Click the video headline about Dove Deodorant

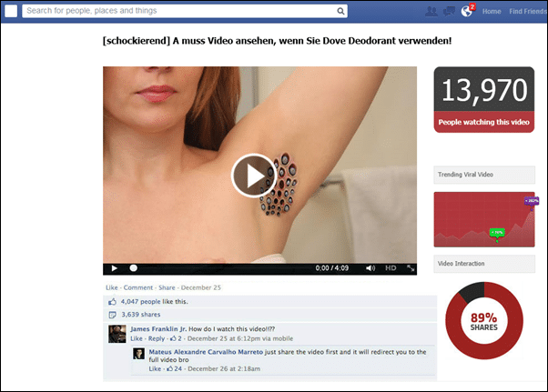[277, 41]
